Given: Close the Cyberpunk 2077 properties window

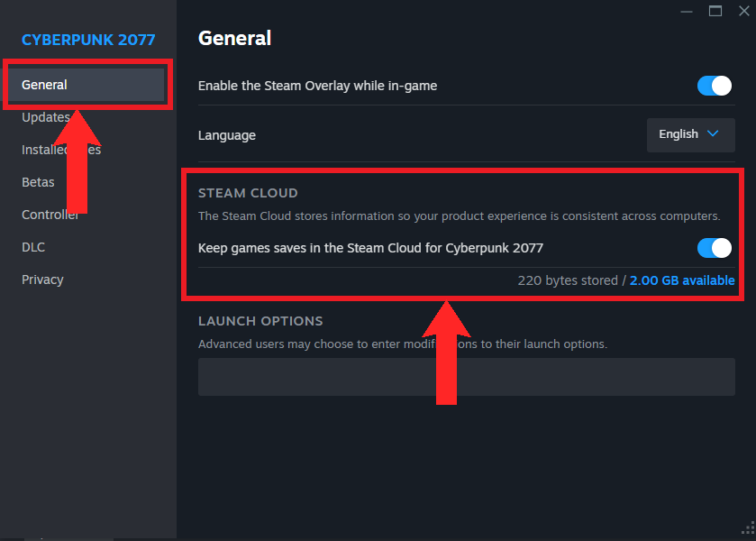Looking at the screenshot, I should [x=743, y=11].
